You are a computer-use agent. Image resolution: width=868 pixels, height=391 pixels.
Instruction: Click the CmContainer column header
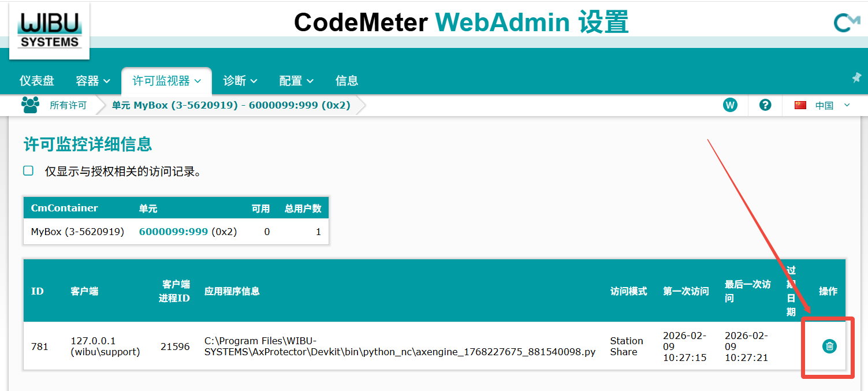pyautogui.click(x=65, y=208)
